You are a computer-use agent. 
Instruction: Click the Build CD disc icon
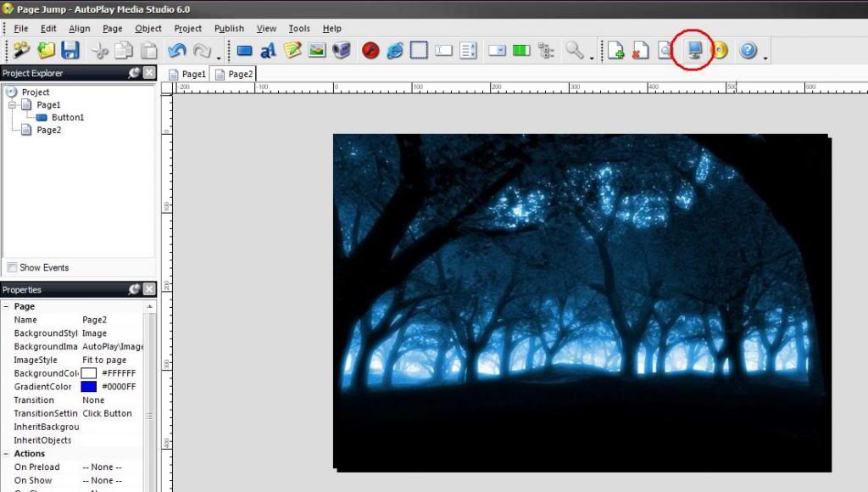click(x=720, y=51)
